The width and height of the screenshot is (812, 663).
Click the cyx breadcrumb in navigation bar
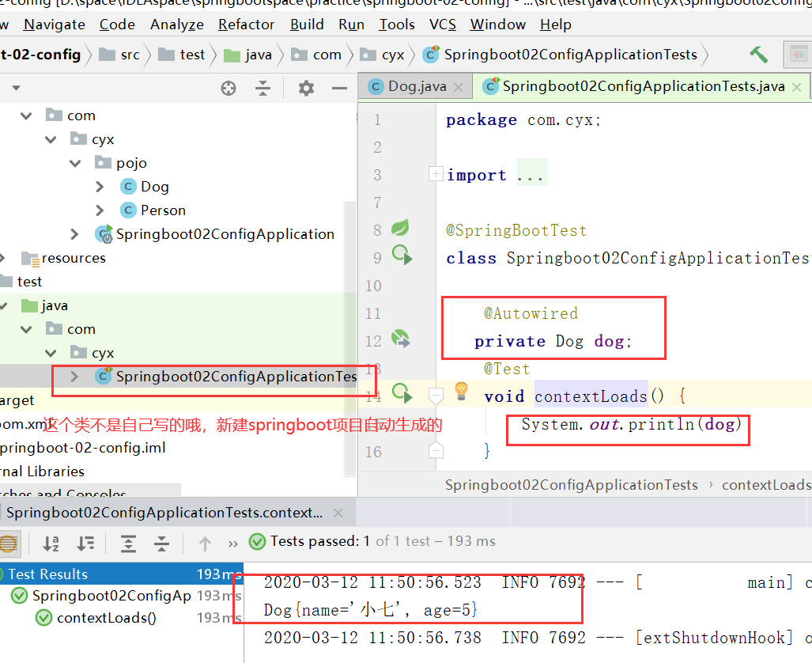pyautogui.click(x=382, y=55)
